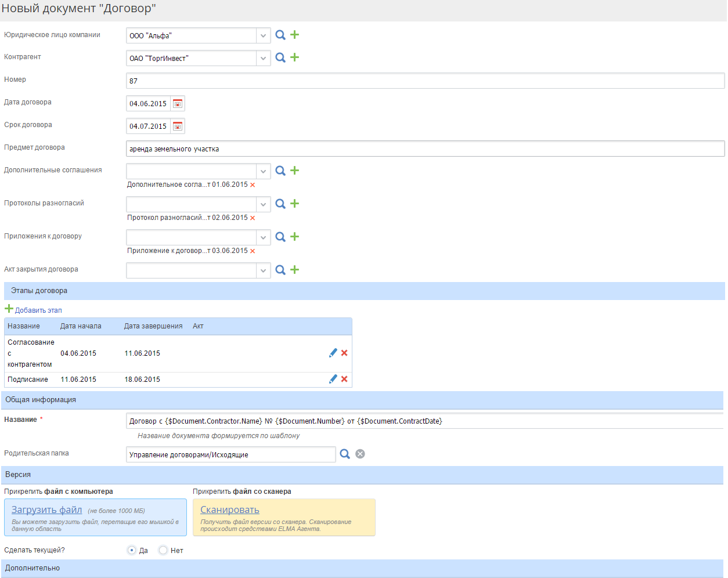
Task: Open calendar picker for Срок договора
Action: pos(178,127)
